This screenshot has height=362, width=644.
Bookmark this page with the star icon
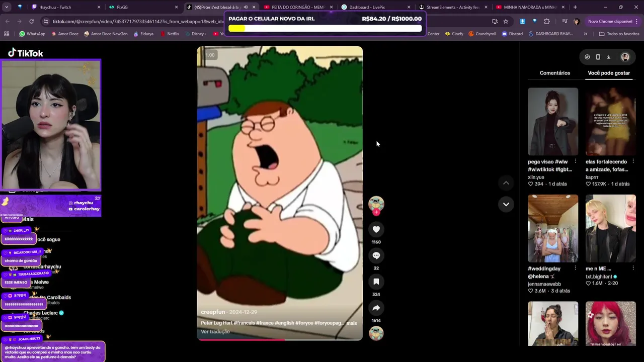click(x=506, y=21)
